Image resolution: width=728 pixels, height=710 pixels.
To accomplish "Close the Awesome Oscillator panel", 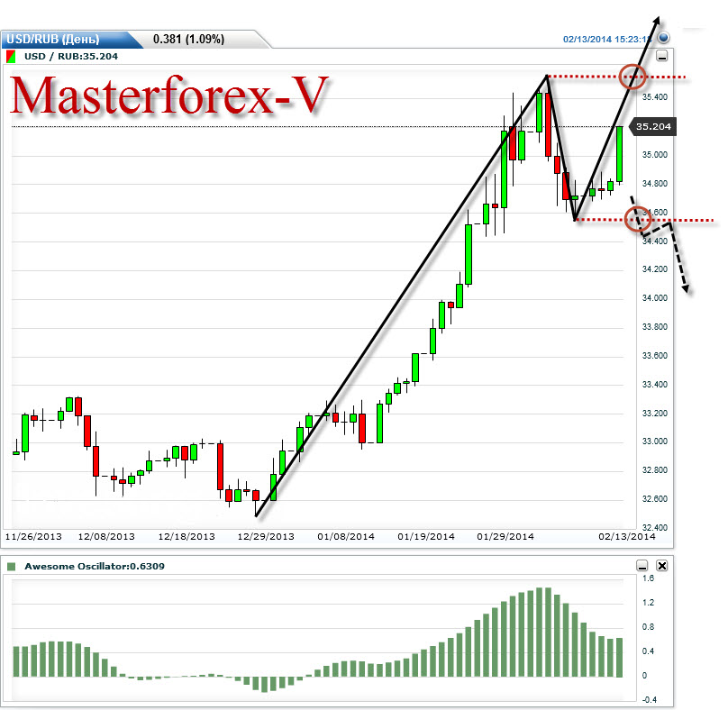I will [x=662, y=566].
